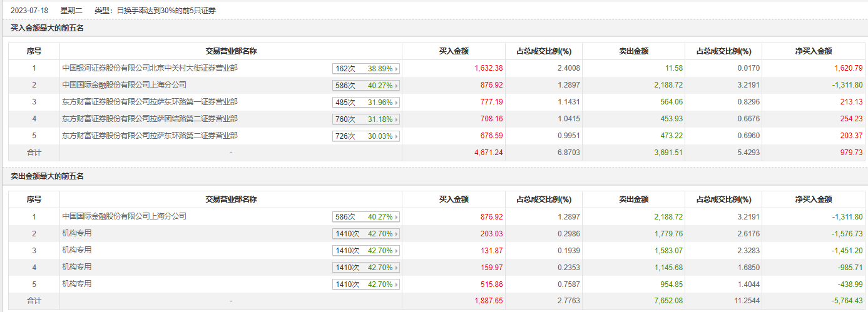Click 机构专用 in sell table row 2

pyautogui.click(x=77, y=233)
